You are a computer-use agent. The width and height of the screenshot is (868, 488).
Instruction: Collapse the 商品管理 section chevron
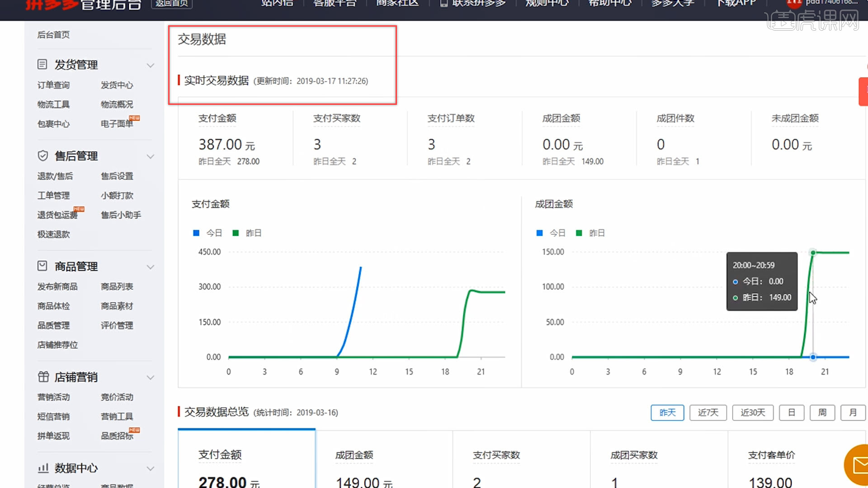pos(151,267)
